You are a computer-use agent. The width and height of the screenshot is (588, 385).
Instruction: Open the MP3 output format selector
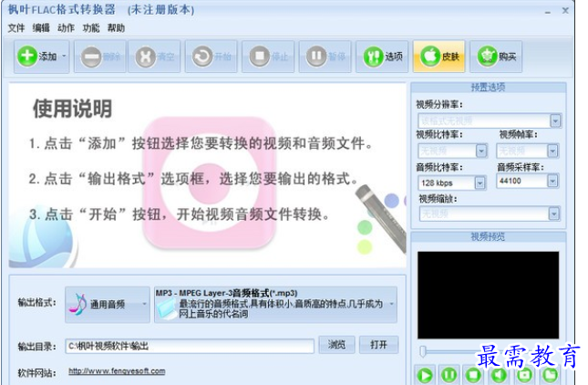point(275,305)
